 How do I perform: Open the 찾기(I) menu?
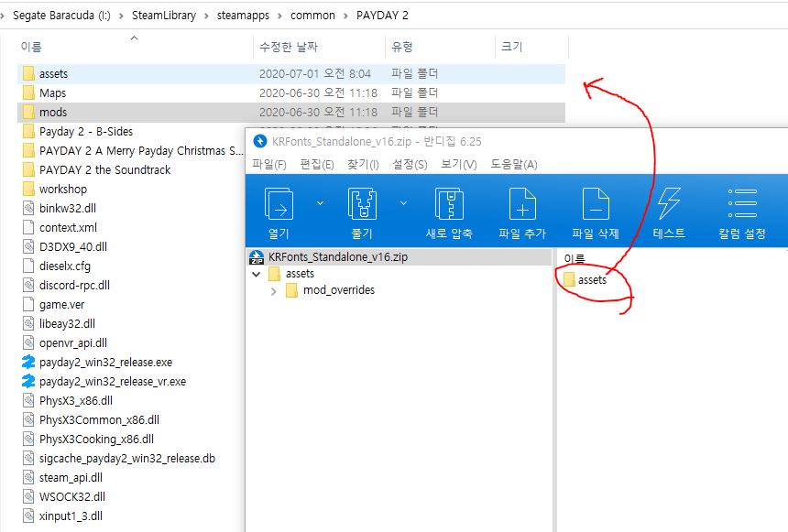pyautogui.click(x=363, y=165)
